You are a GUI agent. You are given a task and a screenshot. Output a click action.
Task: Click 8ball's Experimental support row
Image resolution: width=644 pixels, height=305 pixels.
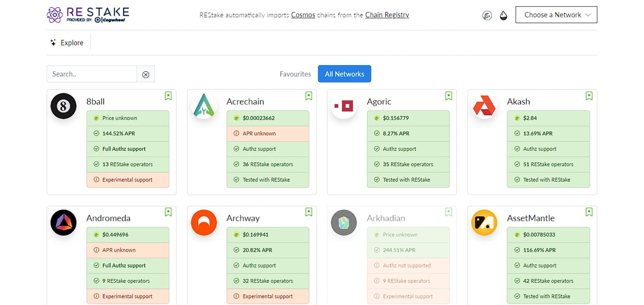click(128, 180)
